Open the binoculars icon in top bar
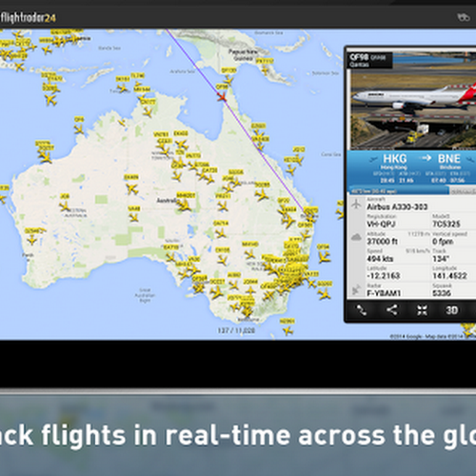 pos(464,17)
